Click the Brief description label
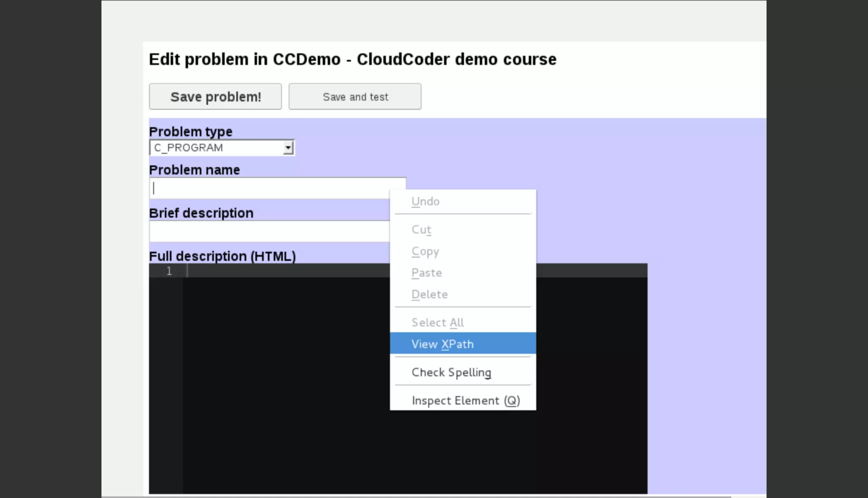The image size is (868, 498). click(201, 213)
